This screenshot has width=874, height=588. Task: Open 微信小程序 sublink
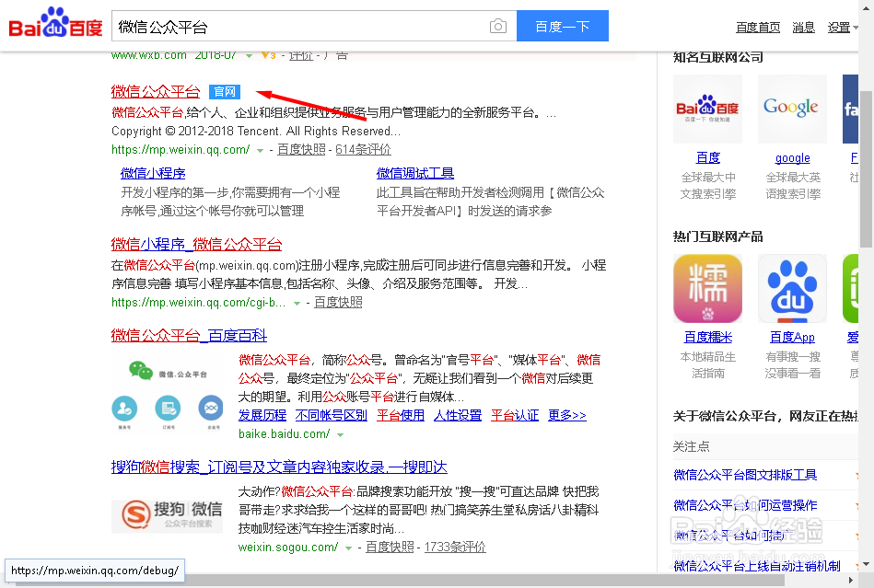(153, 173)
